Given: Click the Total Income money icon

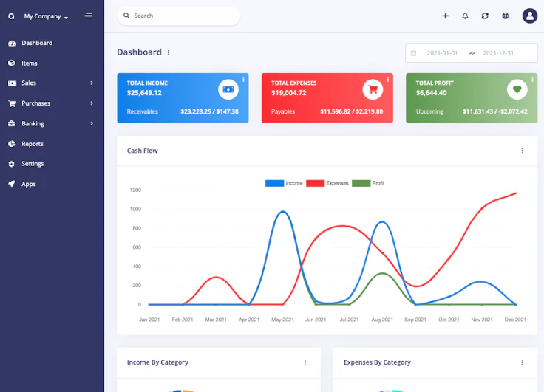Looking at the screenshot, I should (228, 89).
